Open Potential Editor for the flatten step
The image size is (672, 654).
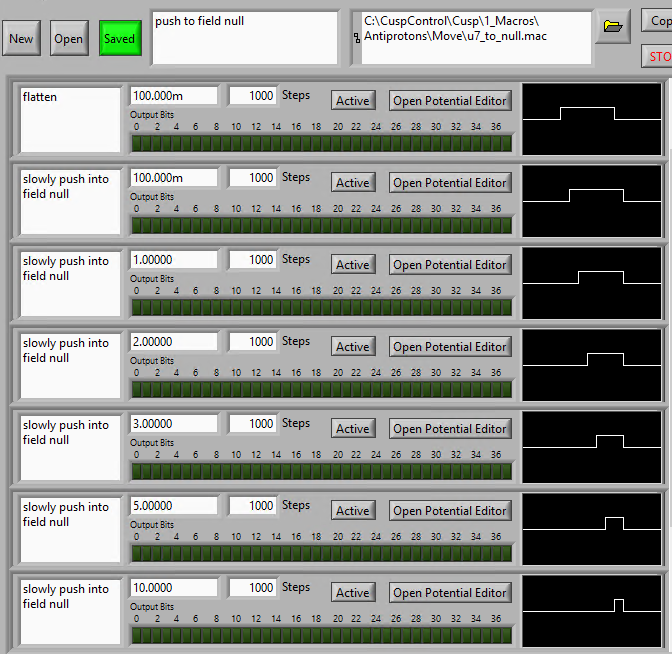450,101
